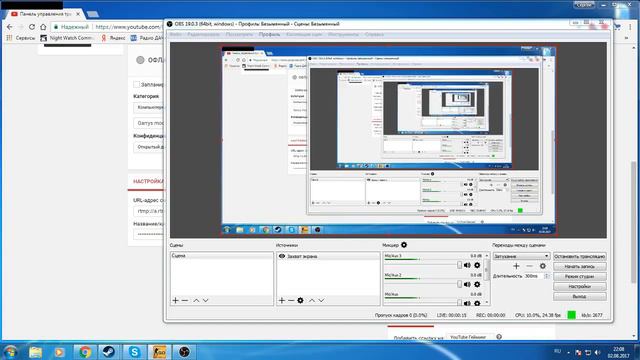Open transition properties gear icon
Viewport: 640px width, 360px height.
(x=542, y=266)
